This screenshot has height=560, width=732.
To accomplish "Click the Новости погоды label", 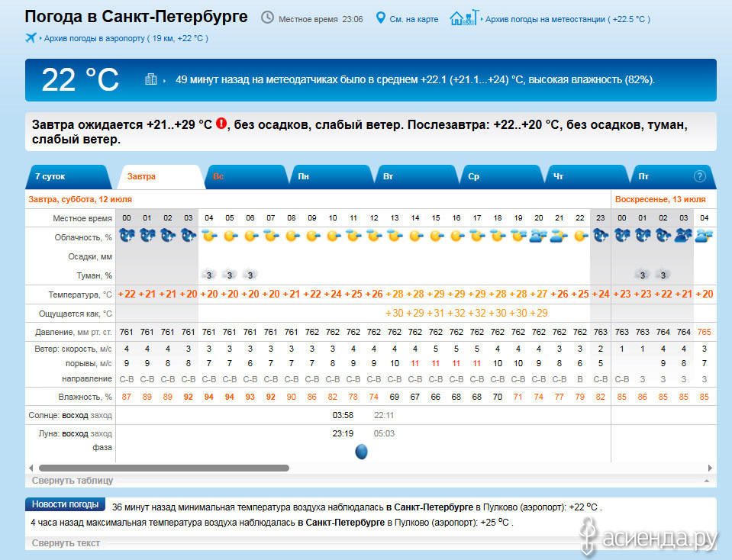I will point(66,504).
